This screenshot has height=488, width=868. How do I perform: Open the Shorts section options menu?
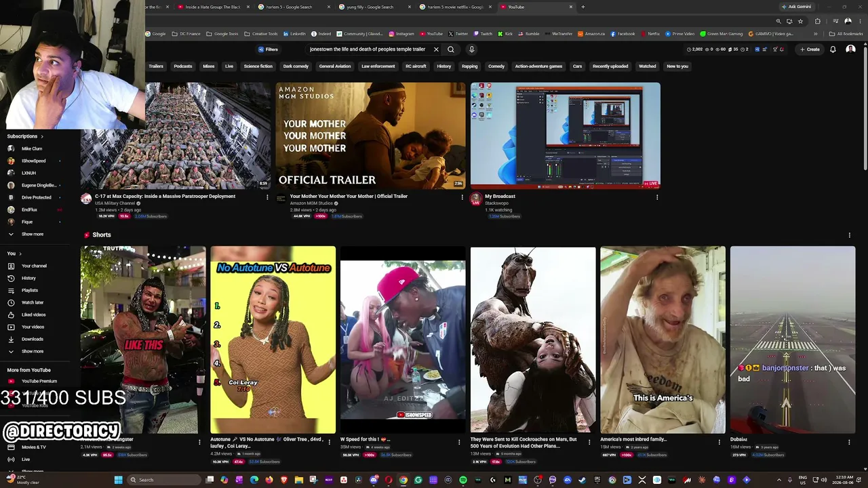pos(850,235)
